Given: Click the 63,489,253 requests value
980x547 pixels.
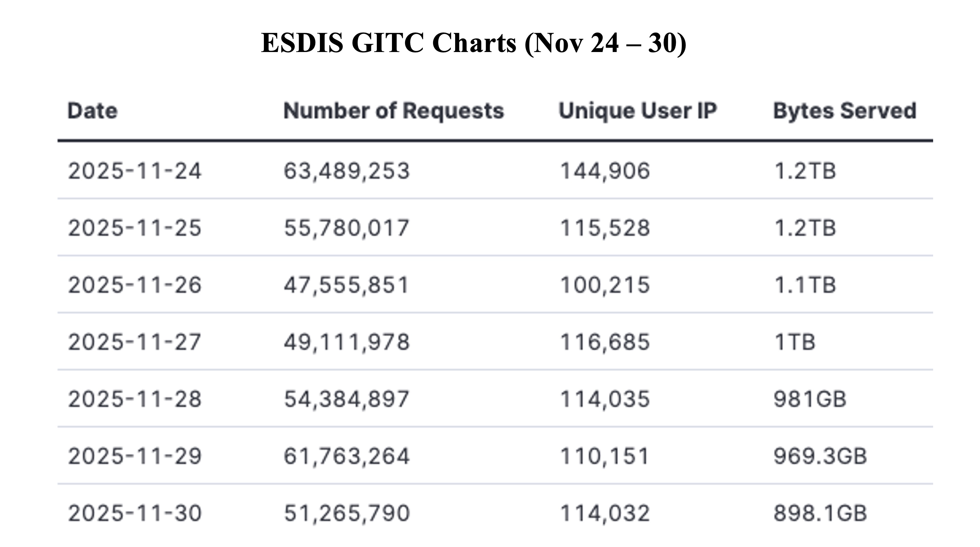Looking at the screenshot, I should click(x=346, y=171).
